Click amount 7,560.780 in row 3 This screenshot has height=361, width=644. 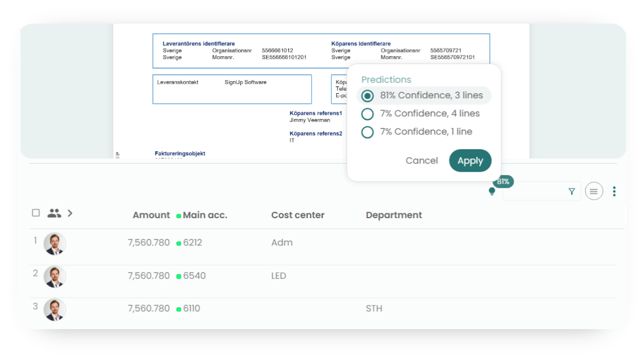click(x=149, y=308)
